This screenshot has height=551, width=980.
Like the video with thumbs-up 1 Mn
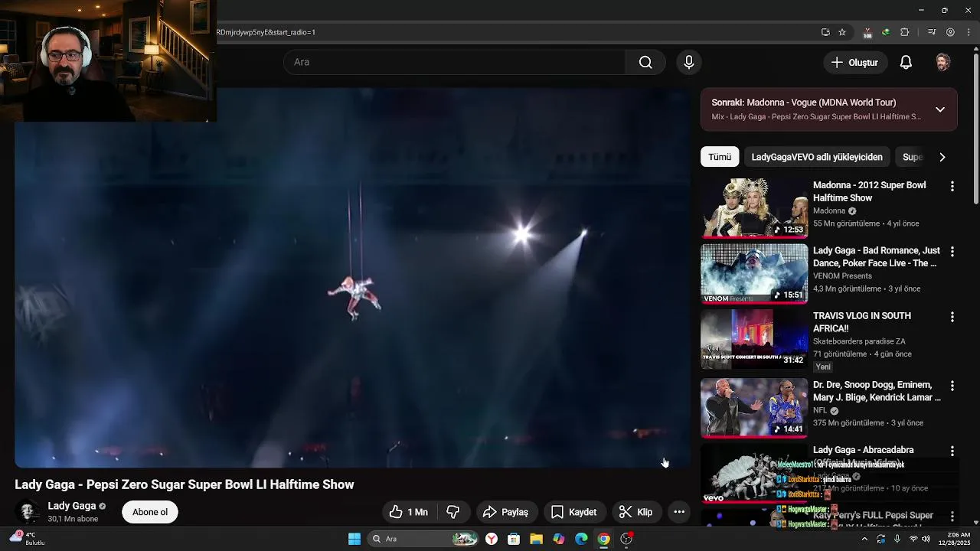(x=410, y=512)
